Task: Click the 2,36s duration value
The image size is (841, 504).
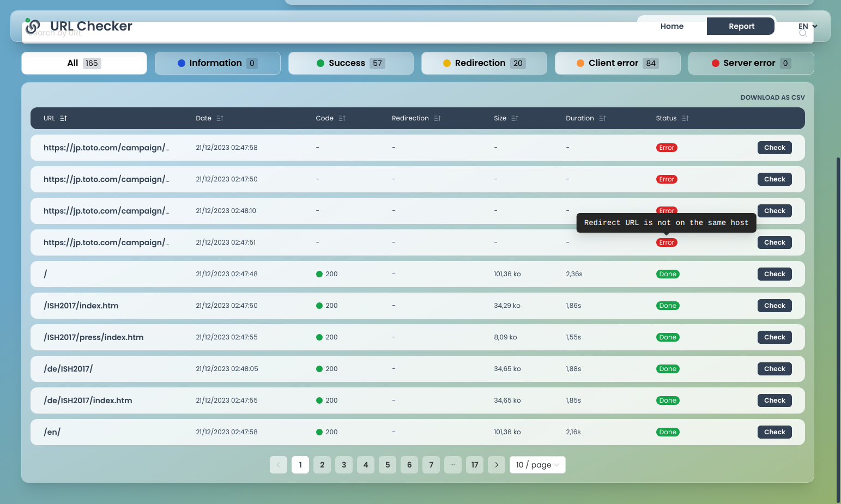Action: 574,274
